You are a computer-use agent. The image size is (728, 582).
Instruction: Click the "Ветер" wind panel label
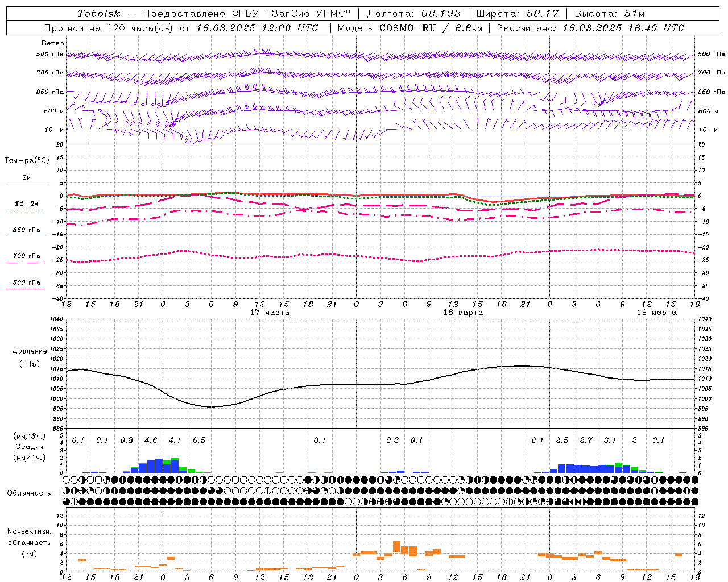(53, 43)
